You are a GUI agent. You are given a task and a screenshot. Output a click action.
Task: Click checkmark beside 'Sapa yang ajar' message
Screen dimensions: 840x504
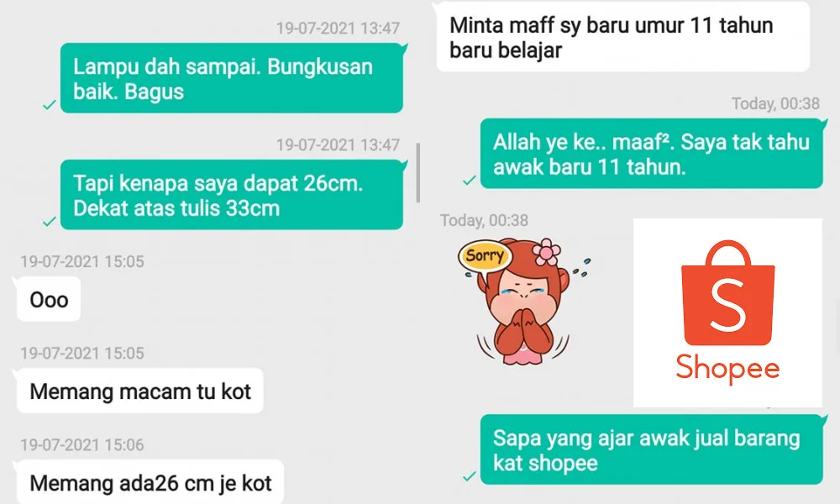tap(470, 476)
